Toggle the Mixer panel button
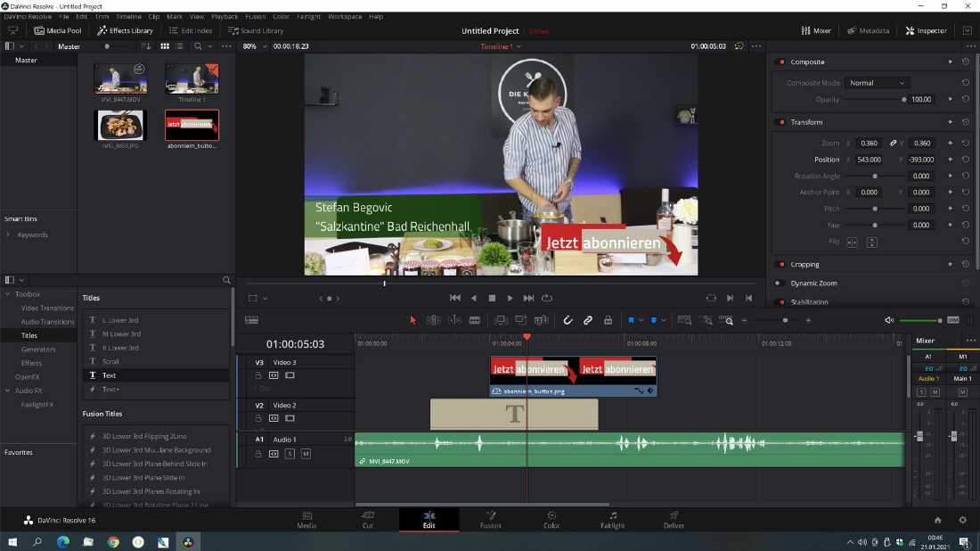 coord(816,30)
